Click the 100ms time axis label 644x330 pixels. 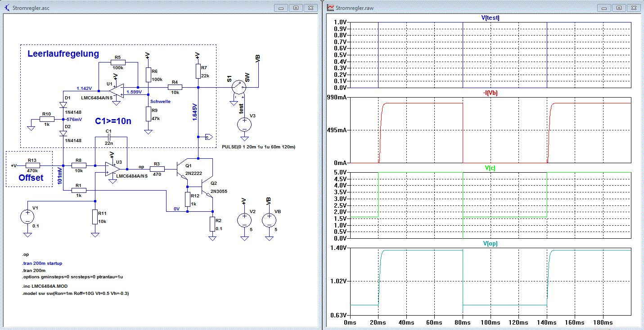490,323
